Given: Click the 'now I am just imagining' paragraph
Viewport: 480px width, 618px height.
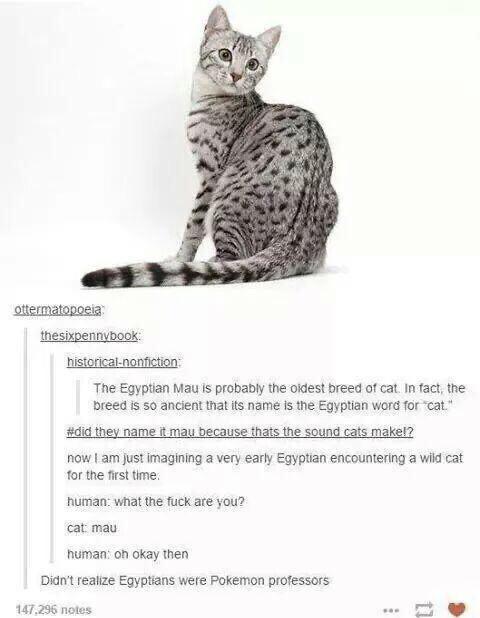Looking at the screenshot, I should tap(265, 467).
